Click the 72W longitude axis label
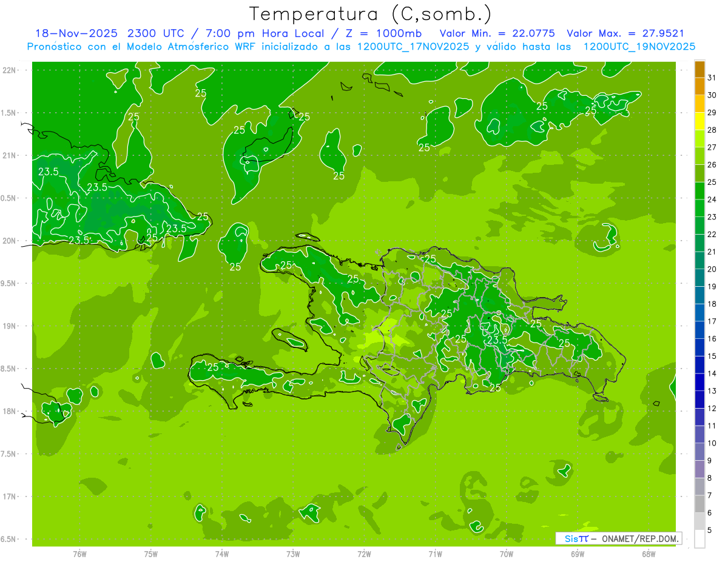The height and width of the screenshot is (562, 728). (364, 554)
